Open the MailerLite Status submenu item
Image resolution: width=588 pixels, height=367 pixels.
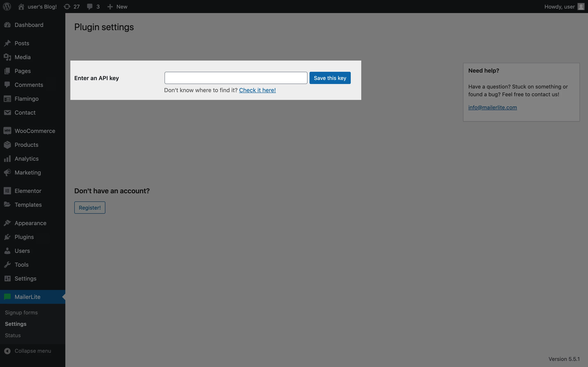[x=13, y=335]
